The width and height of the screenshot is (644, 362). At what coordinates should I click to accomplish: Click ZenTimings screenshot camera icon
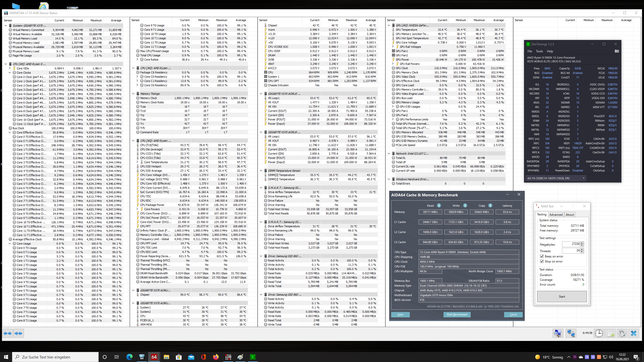pyautogui.click(x=617, y=51)
